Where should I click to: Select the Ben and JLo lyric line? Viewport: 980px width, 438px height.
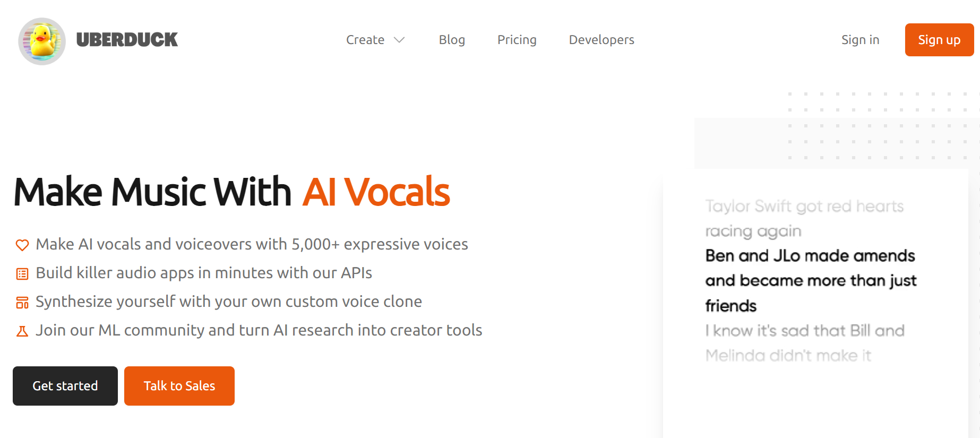point(811,281)
